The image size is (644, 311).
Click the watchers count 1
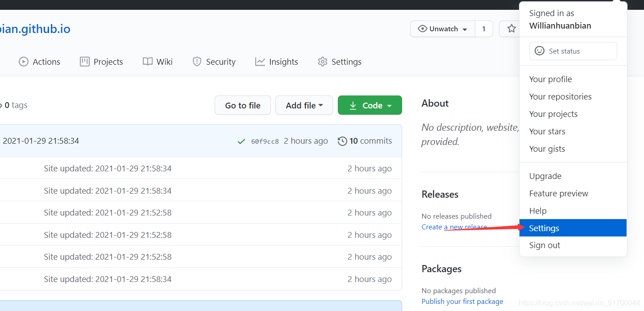pyautogui.click(x=484, y=29)
